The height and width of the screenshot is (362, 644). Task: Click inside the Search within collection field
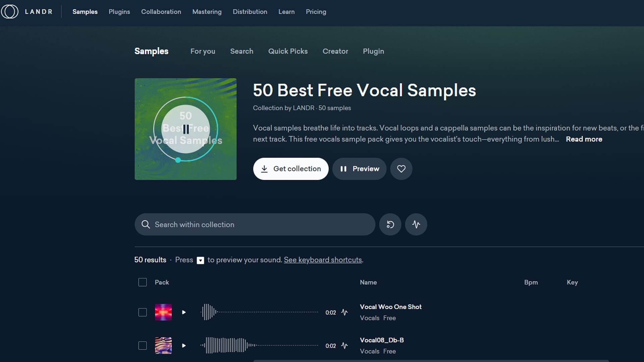pyautogui.click(x=255, y=224)
